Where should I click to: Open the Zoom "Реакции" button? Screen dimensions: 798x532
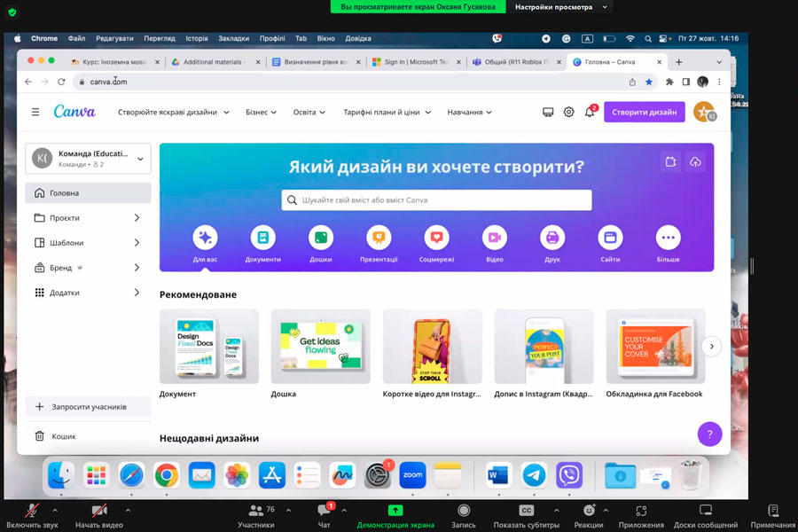[x=589, y=516]
